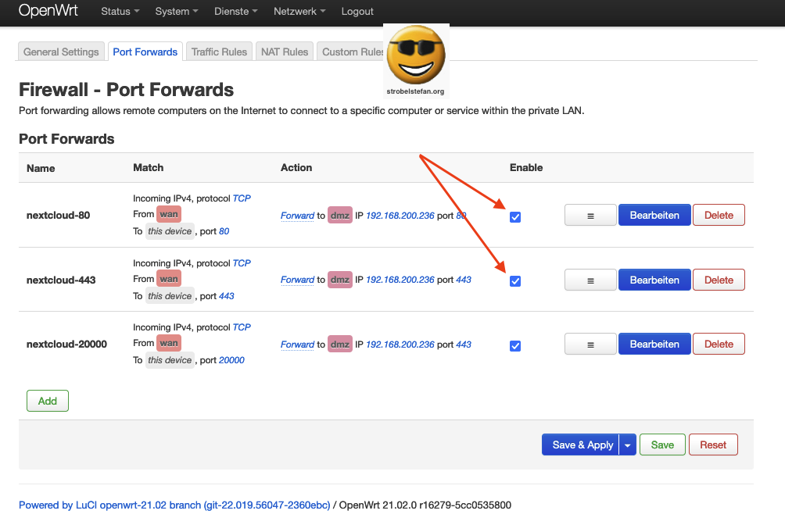Click the Add button for a new rule
785x532 pixels.
47,400
